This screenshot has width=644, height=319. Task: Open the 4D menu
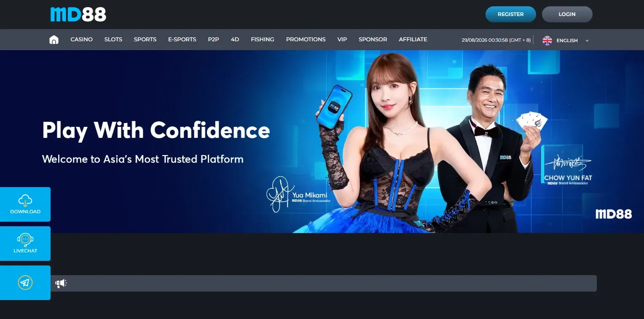point(235,40)
